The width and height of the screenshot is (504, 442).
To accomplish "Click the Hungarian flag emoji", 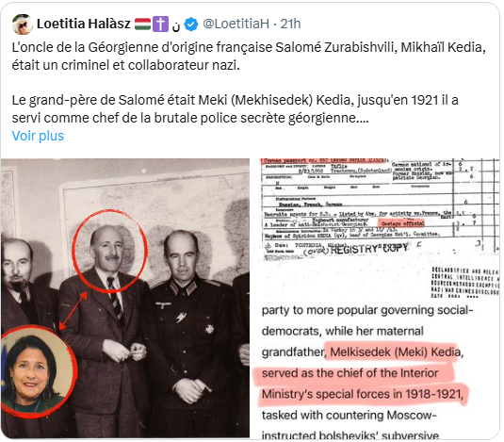I will pyautogui.click(x=142, y=25).
